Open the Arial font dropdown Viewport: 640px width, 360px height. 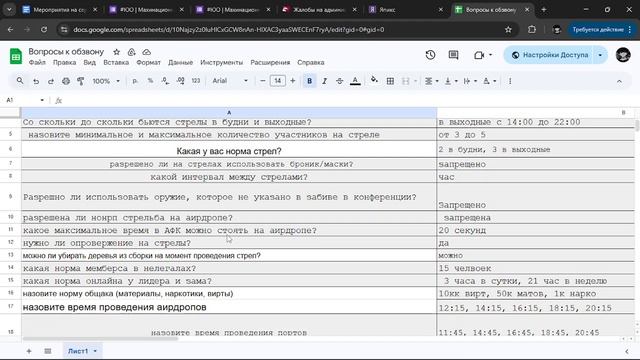[x=230, y=81]
